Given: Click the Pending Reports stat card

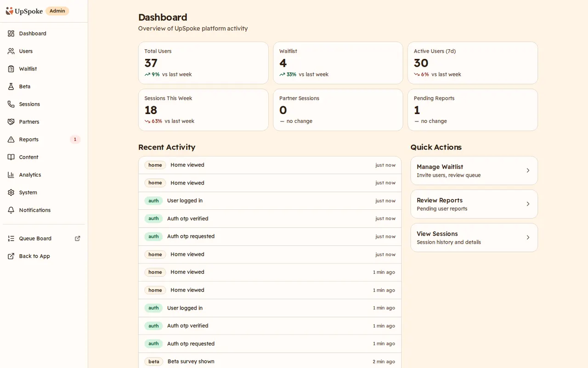Looking at the screenshot, I should click(x=473, y=110).
